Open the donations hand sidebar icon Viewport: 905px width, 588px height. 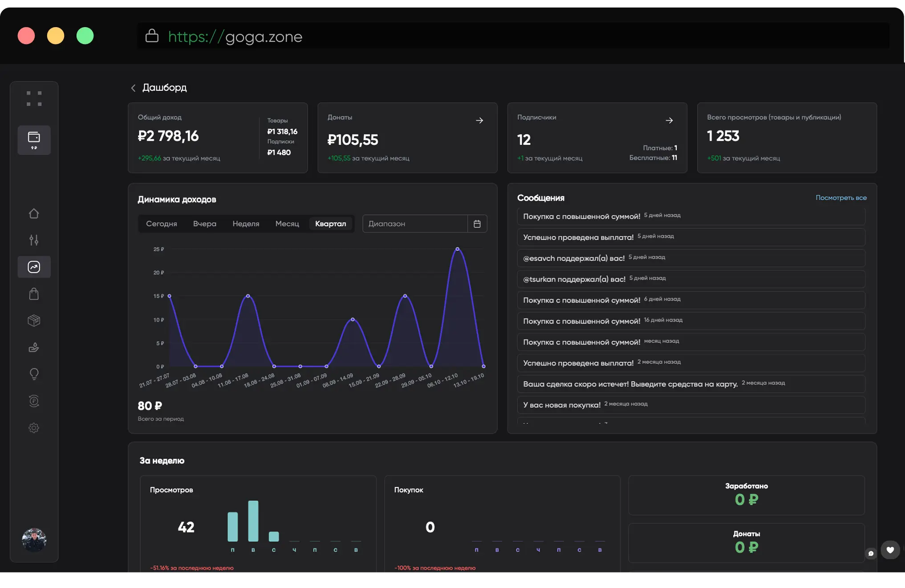[34, 347]
